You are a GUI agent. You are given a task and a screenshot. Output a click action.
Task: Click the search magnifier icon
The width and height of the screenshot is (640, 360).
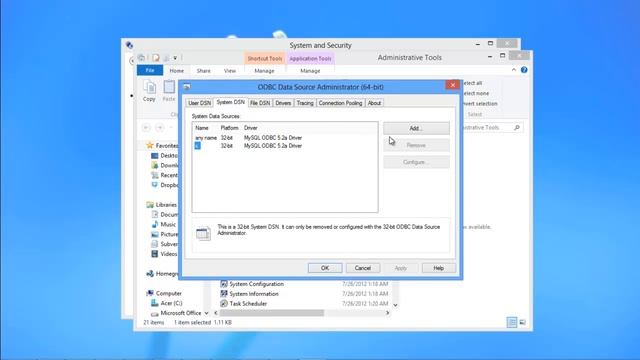[x=517, y=128]
